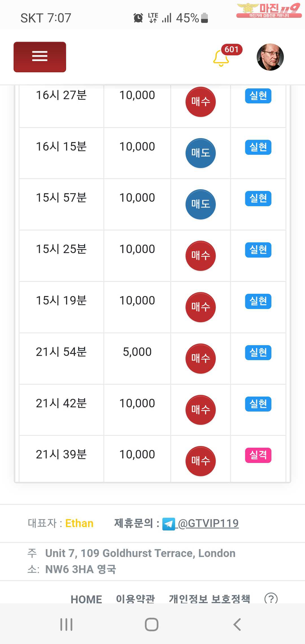305x644 pixels.
Task: Tap the 매수 badge in 21시 39분 row
Action: (201, 461)
